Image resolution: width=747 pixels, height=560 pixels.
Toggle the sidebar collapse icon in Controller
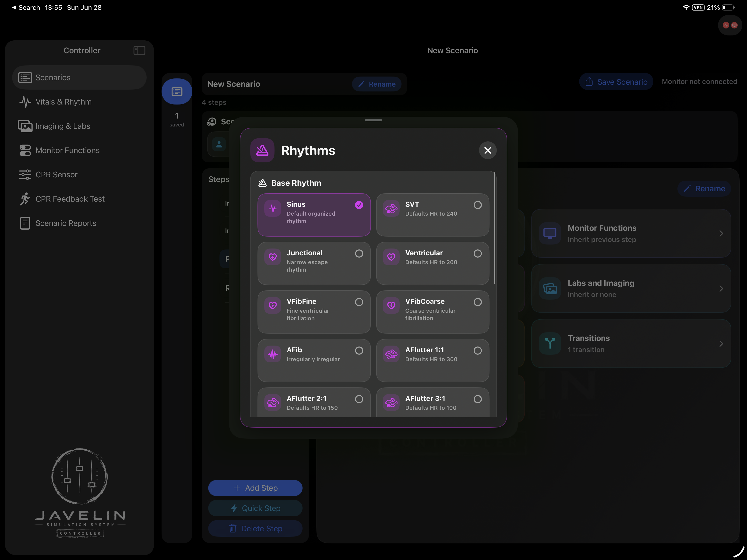point(139,50)
